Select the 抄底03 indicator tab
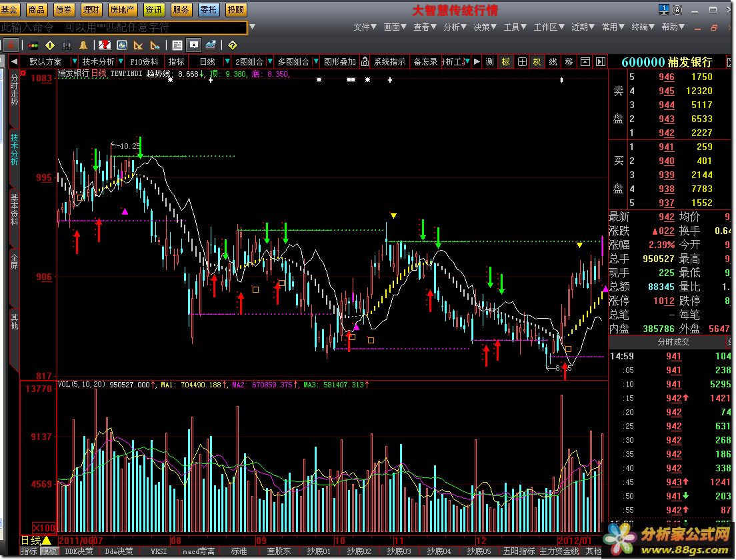Viewport: 736px width, 560px height. 399,551
